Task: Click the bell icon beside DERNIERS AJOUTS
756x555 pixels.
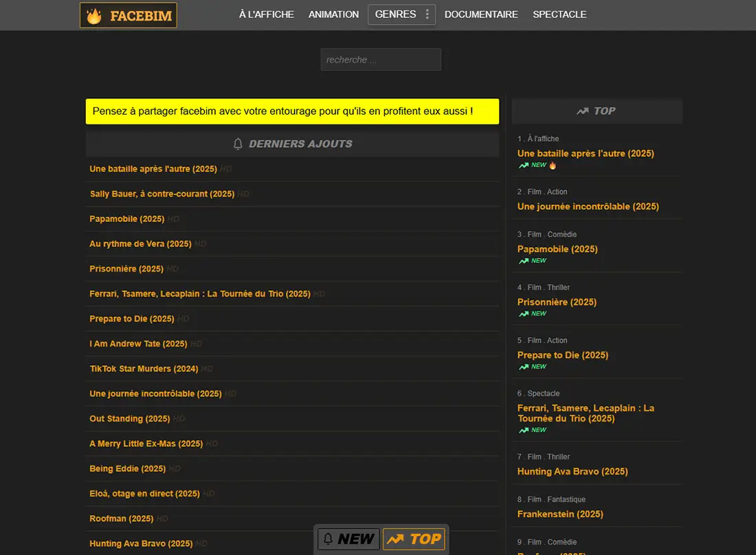Action: pyautogui.click(x=238, y=144)
